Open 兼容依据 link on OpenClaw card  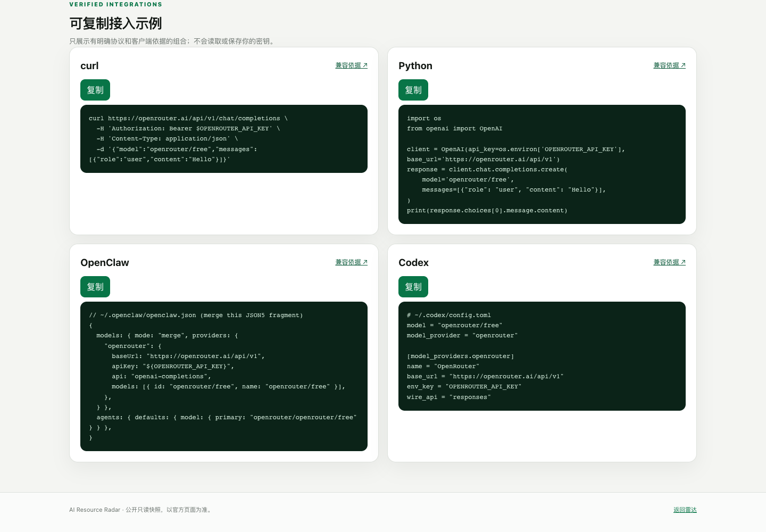[351, 262]
